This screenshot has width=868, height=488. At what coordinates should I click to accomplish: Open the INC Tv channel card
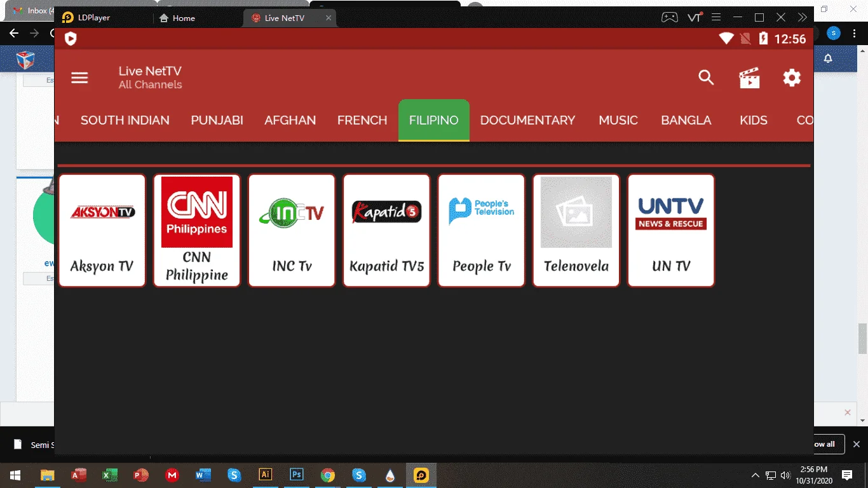point(292,231)
